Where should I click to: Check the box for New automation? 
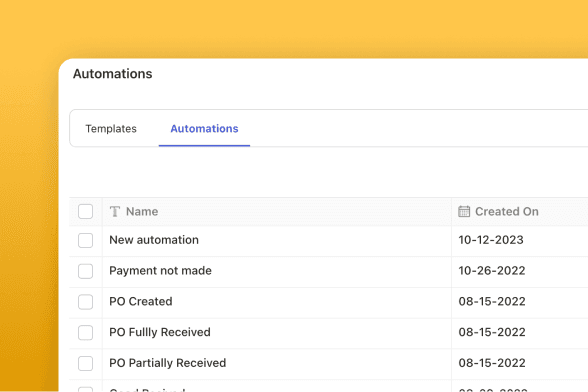pos(86,240)
